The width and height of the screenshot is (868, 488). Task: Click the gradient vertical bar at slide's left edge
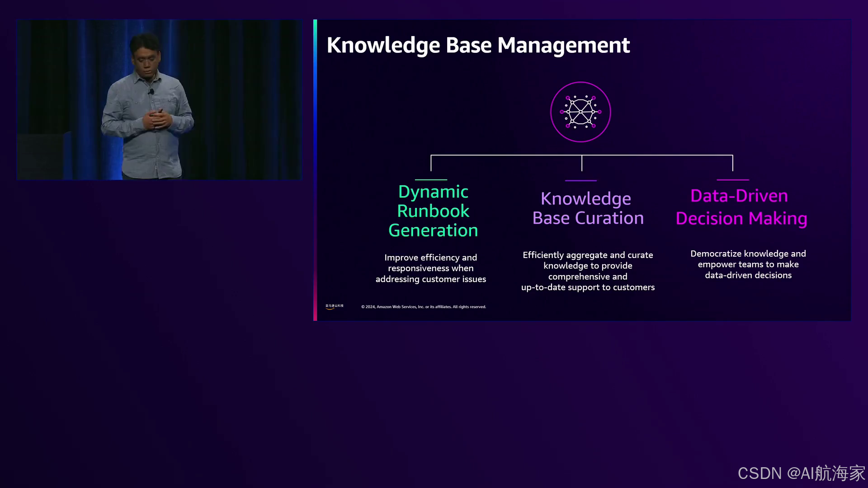315,170
